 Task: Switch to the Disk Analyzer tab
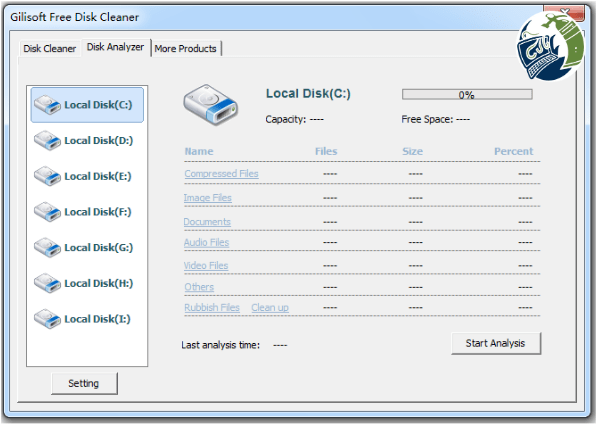pos(116,47)
